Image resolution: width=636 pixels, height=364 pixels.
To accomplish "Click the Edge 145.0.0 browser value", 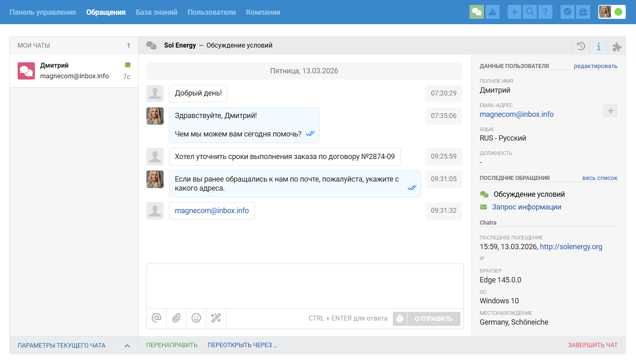I will click(500, 280).
